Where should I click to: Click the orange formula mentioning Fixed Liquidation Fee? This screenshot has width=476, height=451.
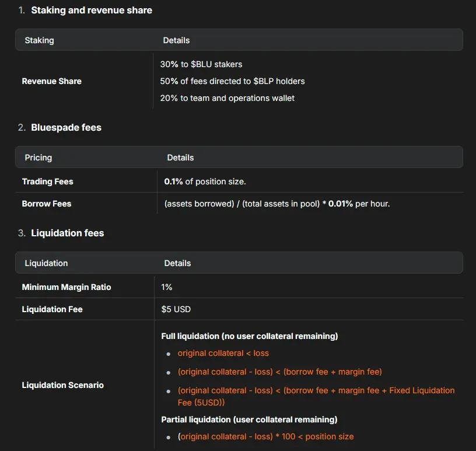click(316, 396)
